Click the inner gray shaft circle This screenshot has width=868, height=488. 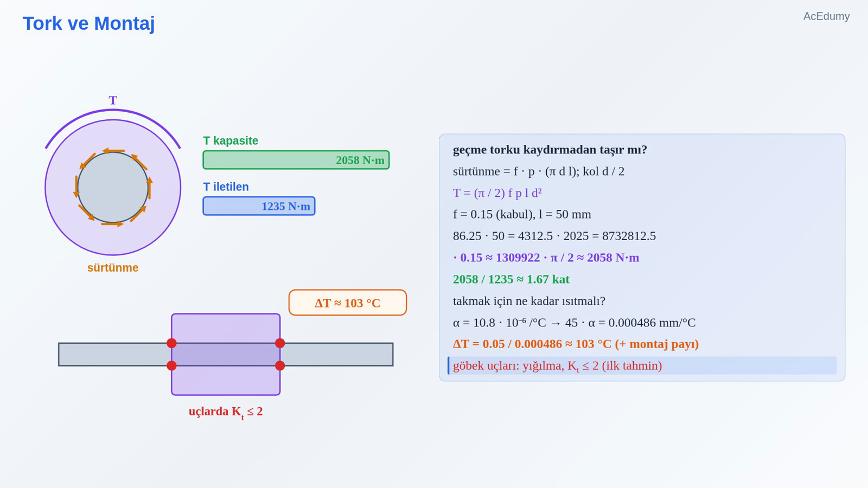pos(113,188)
